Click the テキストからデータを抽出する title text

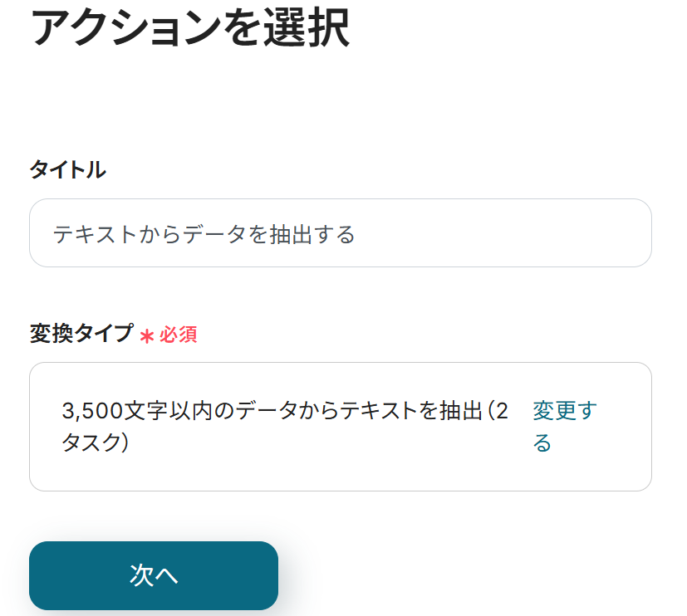pos(204,235)
